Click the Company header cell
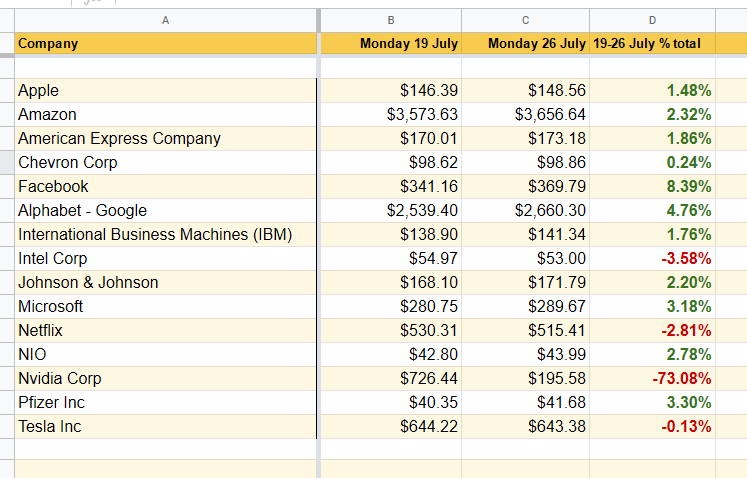 165,43
